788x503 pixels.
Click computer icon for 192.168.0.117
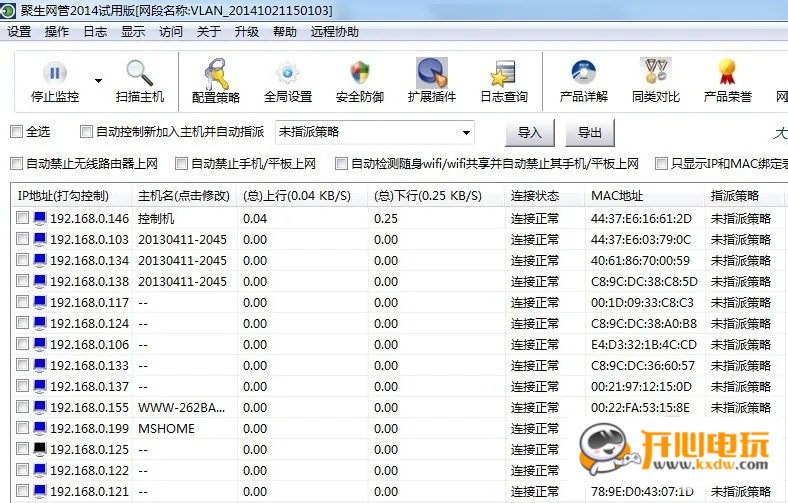pyautogui.click(x=40, y=302)
